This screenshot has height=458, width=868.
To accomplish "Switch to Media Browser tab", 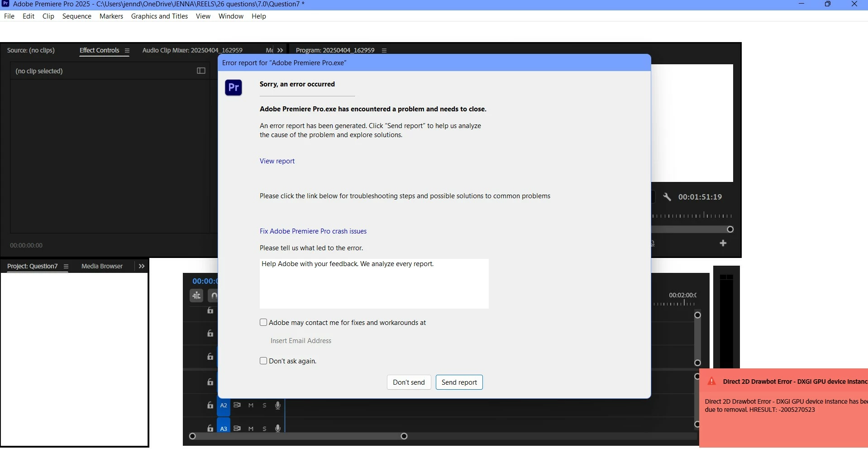I will tap(102, 267).
